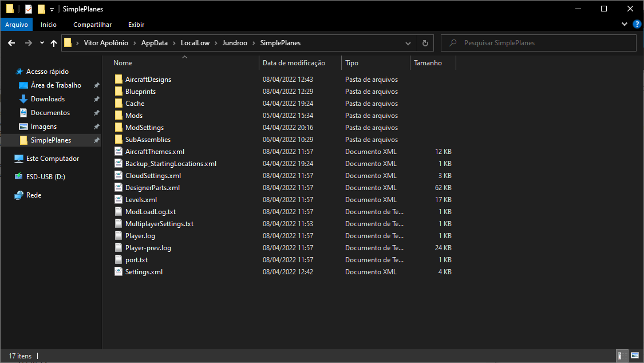This screenshot has height=363, width=644.
Task: Click the Properties quick access icon
Action: [29, 9]
